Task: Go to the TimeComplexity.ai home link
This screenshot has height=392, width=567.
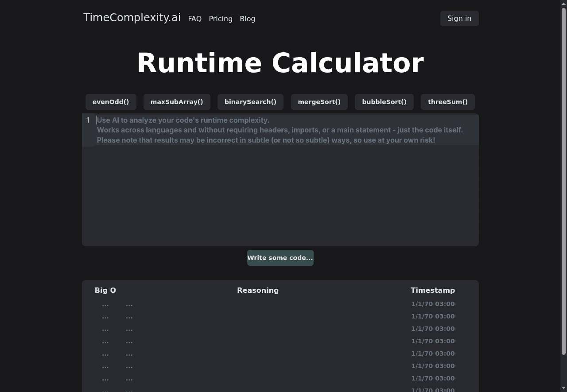Action: [132, 17]
